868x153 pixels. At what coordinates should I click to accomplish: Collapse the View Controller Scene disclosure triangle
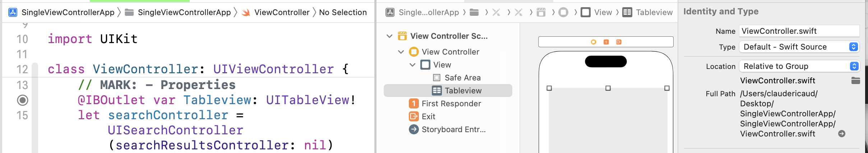coord(389,36)
